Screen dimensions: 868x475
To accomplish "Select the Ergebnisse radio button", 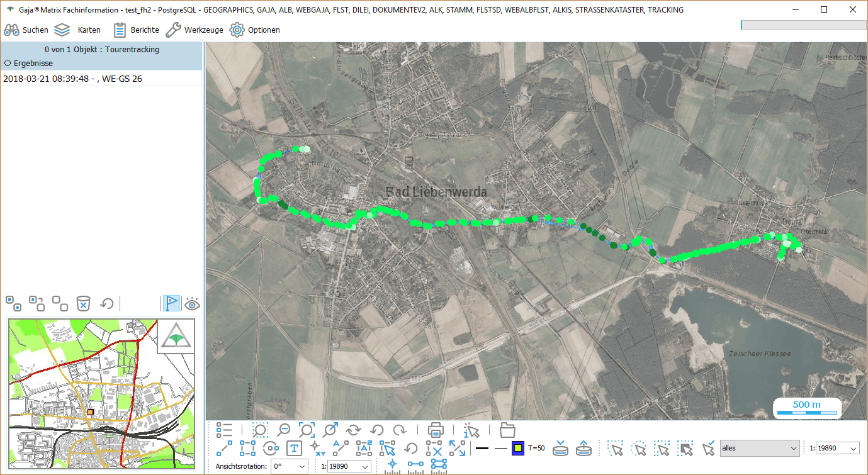I will [x=8, y=63].
